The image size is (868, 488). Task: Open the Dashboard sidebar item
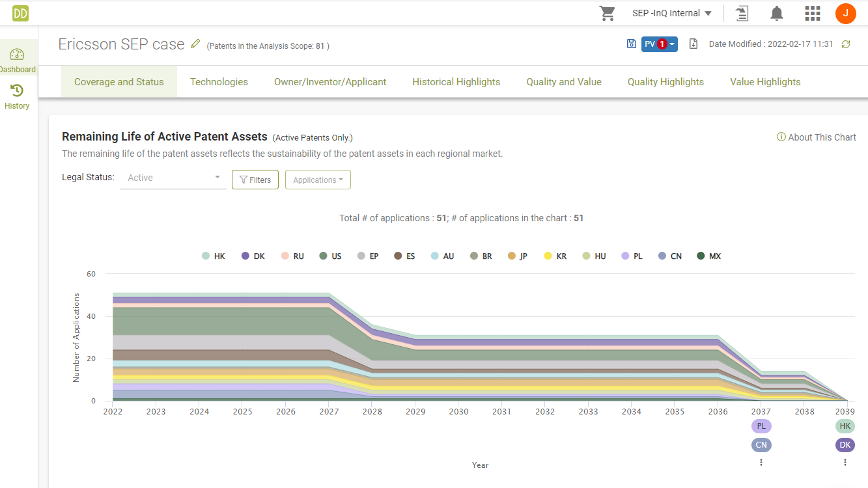18,60
